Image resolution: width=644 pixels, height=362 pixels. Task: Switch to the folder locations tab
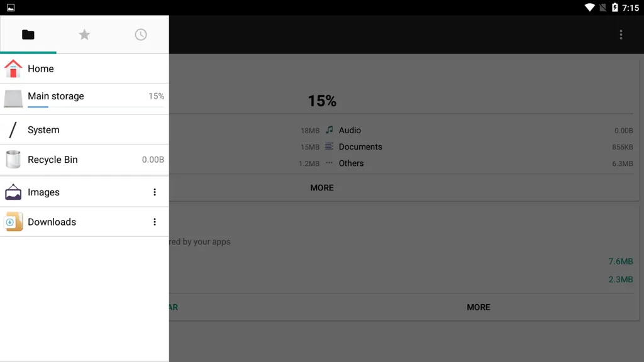28,35
